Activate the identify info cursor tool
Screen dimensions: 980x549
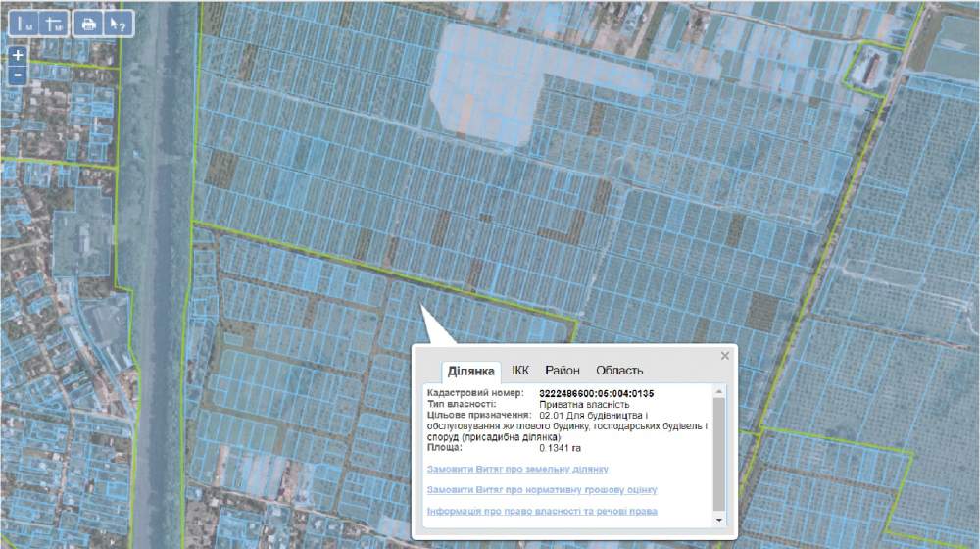(119, 24)
